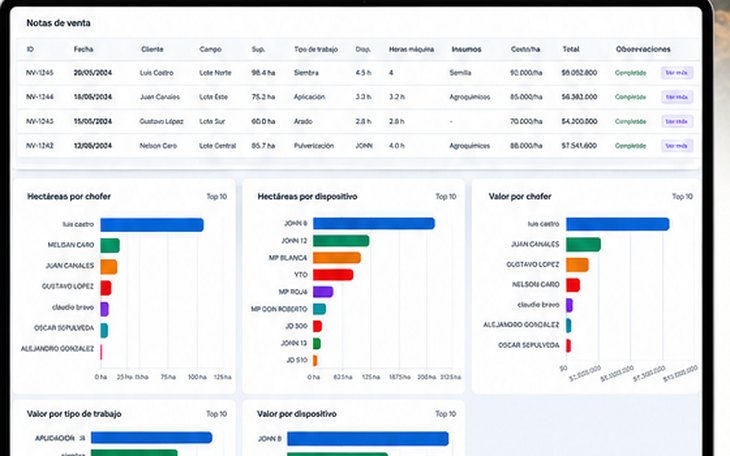Select client Gustavo López in table

click(162, 121)
